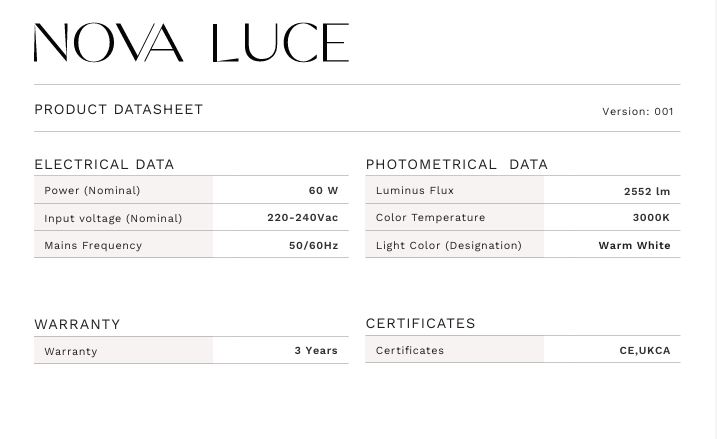Click the Power (Nominal) label

(92, 191)
